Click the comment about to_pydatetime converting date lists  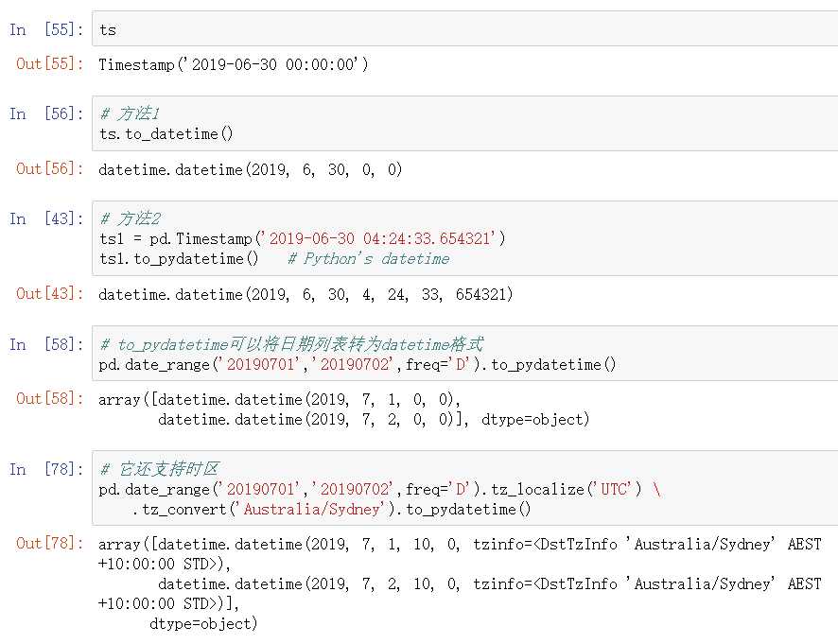coord(292,344)
